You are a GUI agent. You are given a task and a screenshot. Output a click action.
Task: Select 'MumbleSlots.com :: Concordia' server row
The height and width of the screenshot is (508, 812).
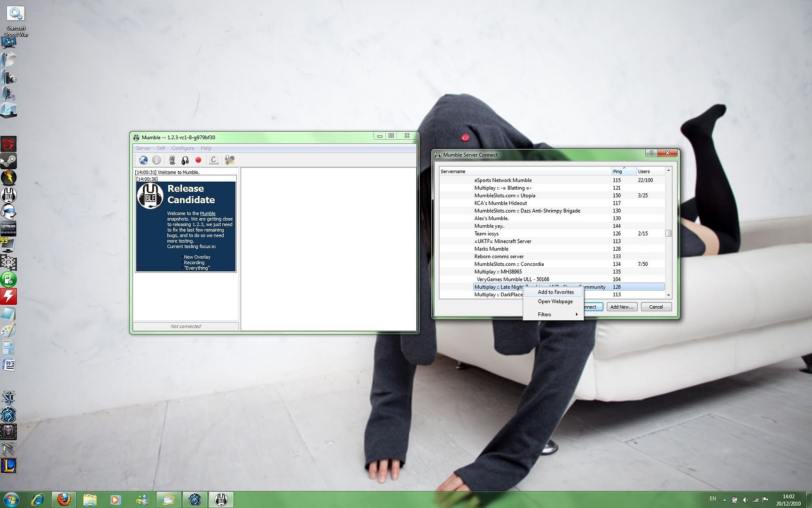[552, 264]
